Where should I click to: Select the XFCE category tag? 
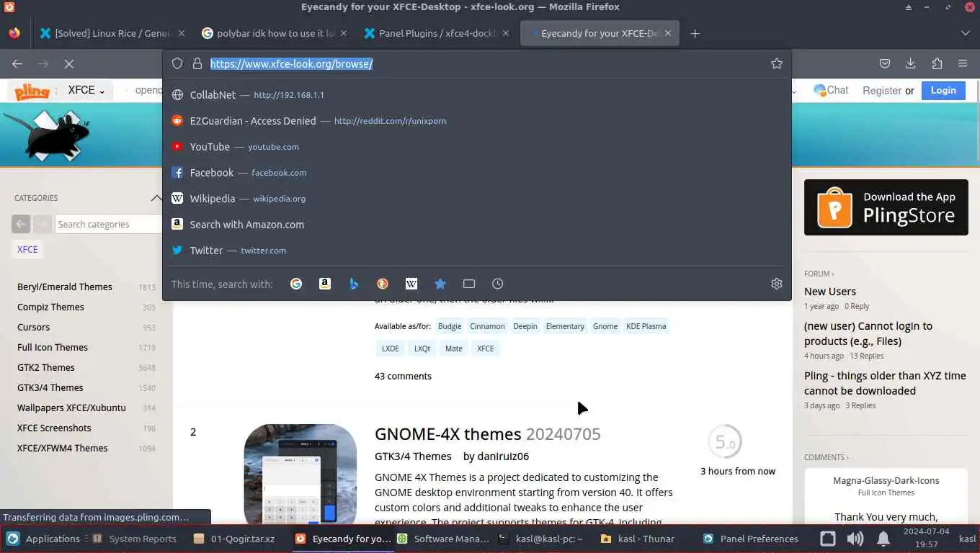(x=27, y=249)
